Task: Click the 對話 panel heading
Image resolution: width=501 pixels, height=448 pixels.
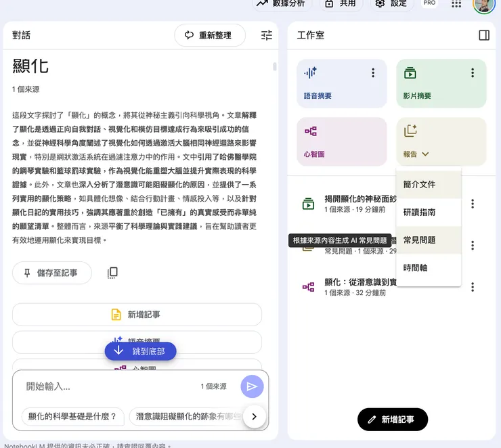Action: [x=22, y=35]
